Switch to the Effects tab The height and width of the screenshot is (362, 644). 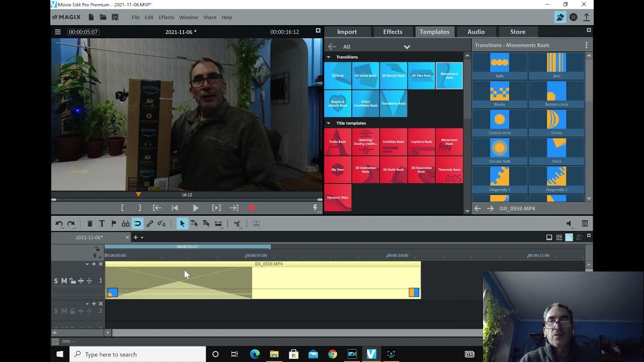[x=392, y=32]
